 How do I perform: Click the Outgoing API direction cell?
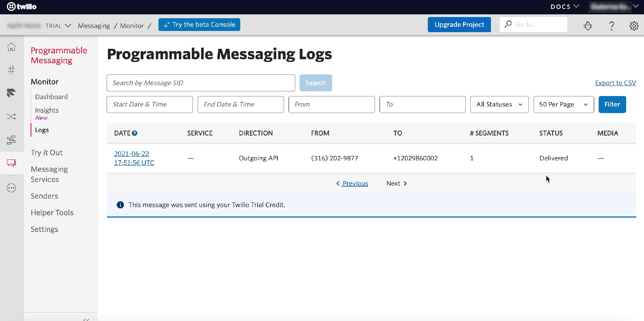pyautogui.click(x=258, y=158)
